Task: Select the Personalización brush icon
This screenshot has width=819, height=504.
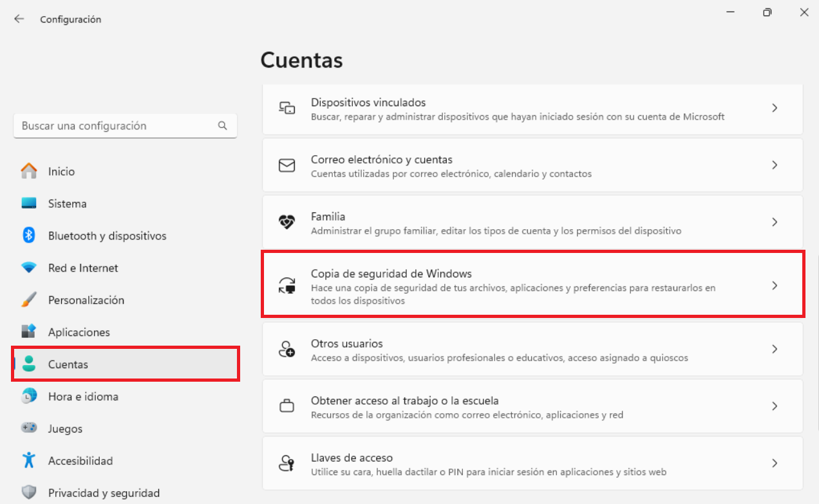Action: pos(30,300)
